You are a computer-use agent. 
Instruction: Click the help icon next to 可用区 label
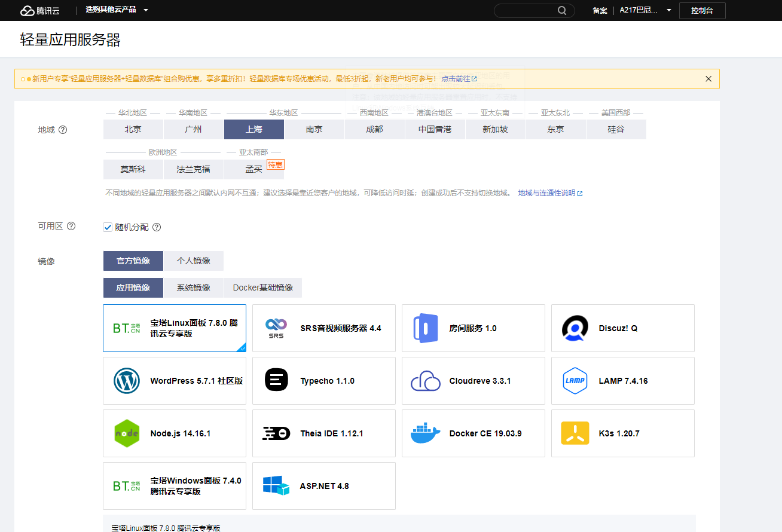point(71,226)
